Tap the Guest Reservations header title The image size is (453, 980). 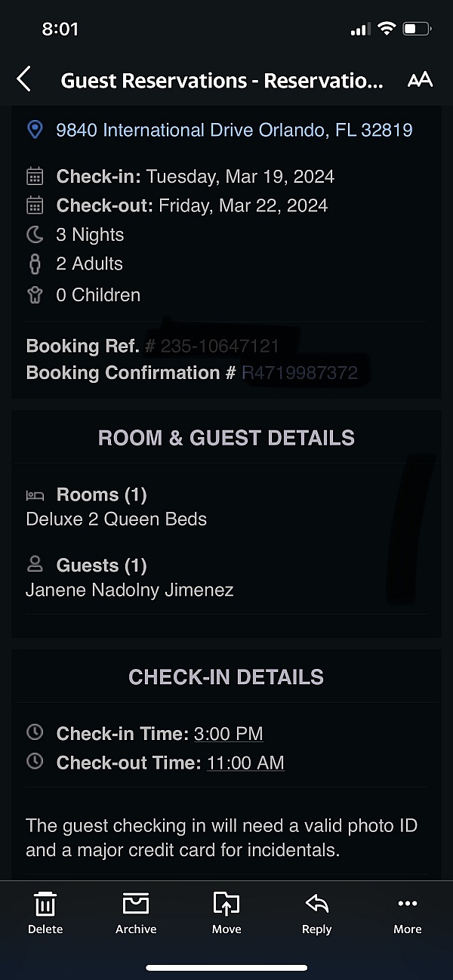[222, 80]
